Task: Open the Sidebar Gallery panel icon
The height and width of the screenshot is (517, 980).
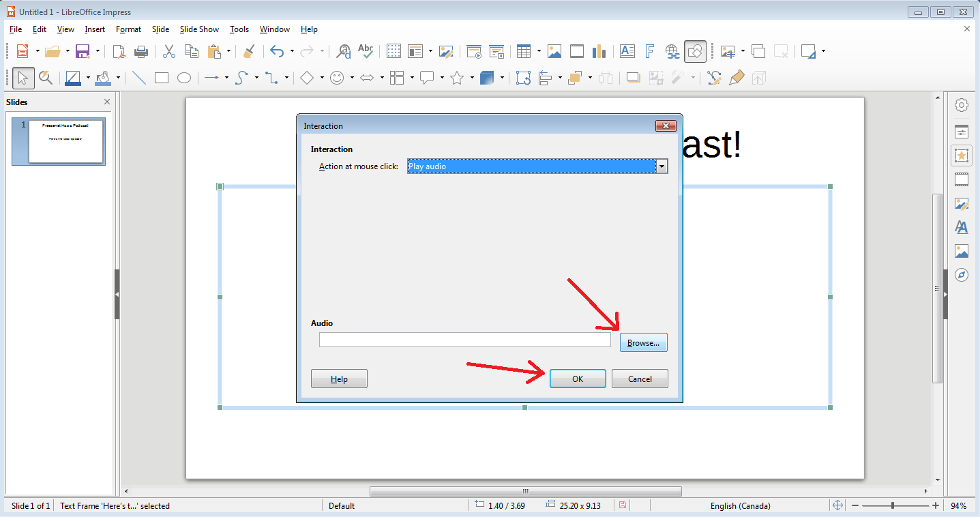Action: pyautogui.click(x=962, y=251)
